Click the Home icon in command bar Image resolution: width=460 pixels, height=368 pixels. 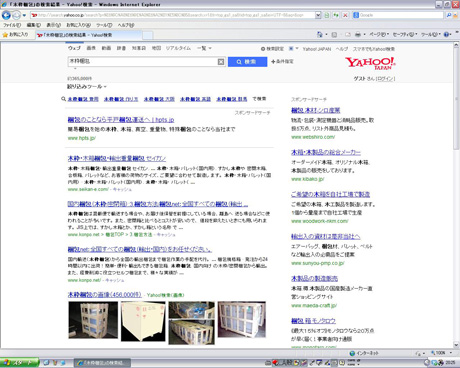pyautogui.click(x=320, y=34)
